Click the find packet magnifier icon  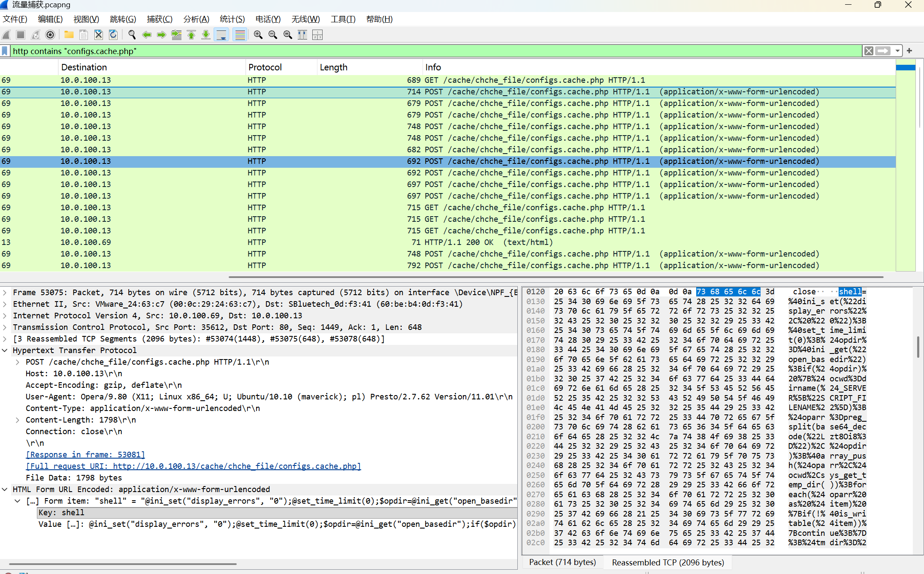tap(132, 35)
